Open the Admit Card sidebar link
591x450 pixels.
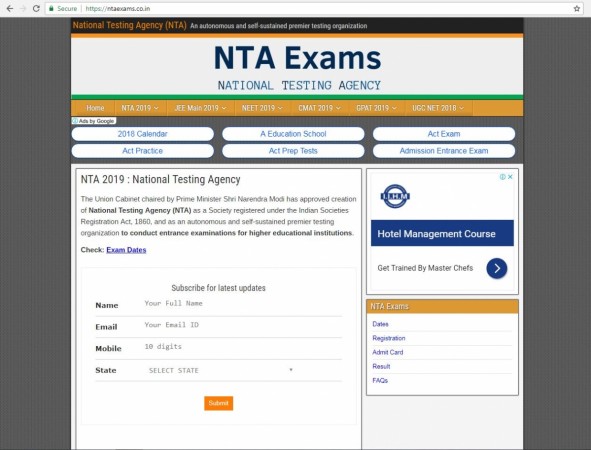(x=387, y=352)
